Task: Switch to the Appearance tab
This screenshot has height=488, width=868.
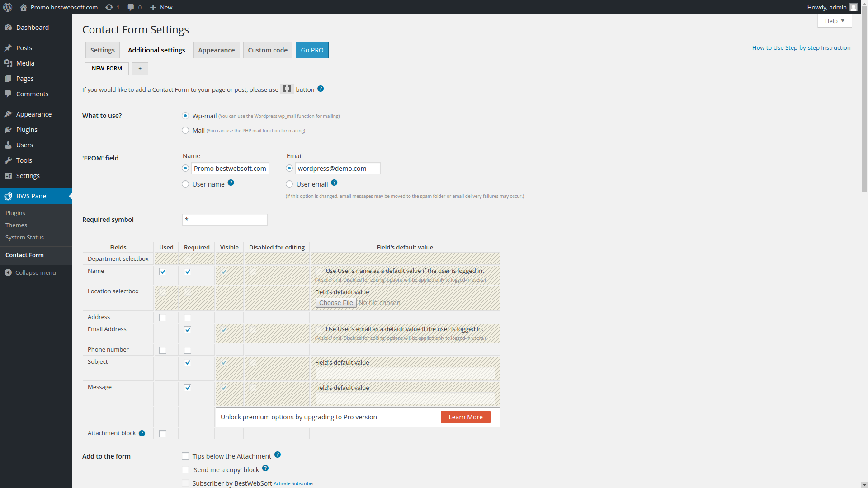Action: tap(217, 50)
